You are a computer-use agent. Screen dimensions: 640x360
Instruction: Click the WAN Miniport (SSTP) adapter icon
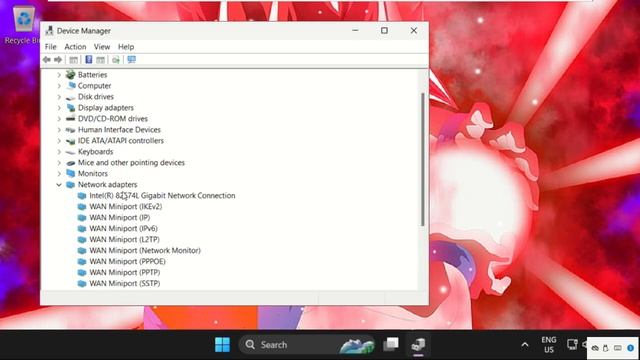point(82,283)
